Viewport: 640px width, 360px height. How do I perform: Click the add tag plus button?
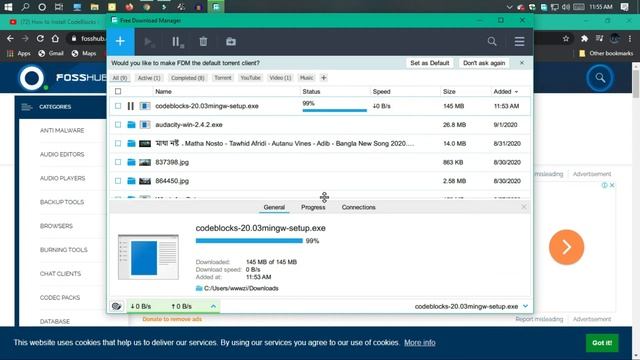[x=324, y=78]
